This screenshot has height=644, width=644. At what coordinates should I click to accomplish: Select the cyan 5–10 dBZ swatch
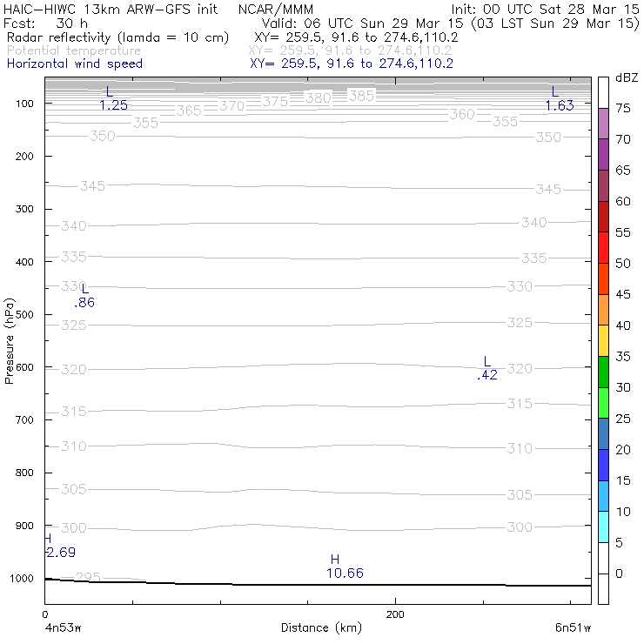click(x=603, y=527)
